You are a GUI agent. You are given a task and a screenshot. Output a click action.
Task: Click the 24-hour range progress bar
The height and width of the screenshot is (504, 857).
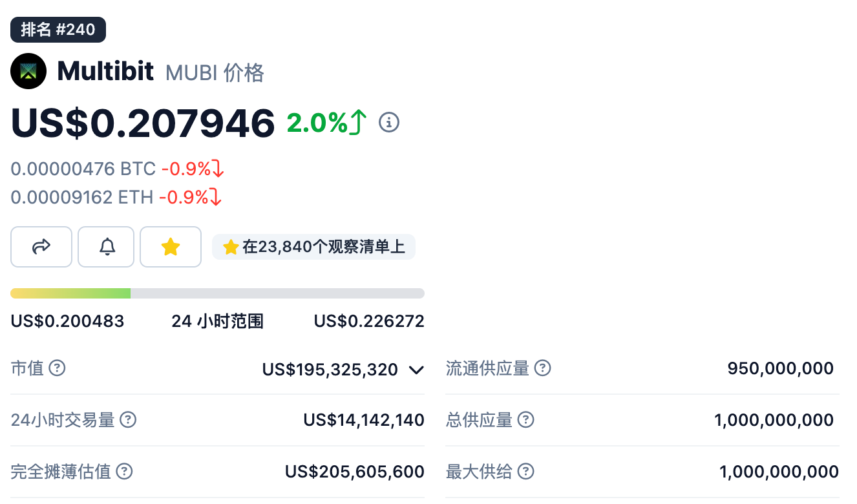(x=217, y=293)
